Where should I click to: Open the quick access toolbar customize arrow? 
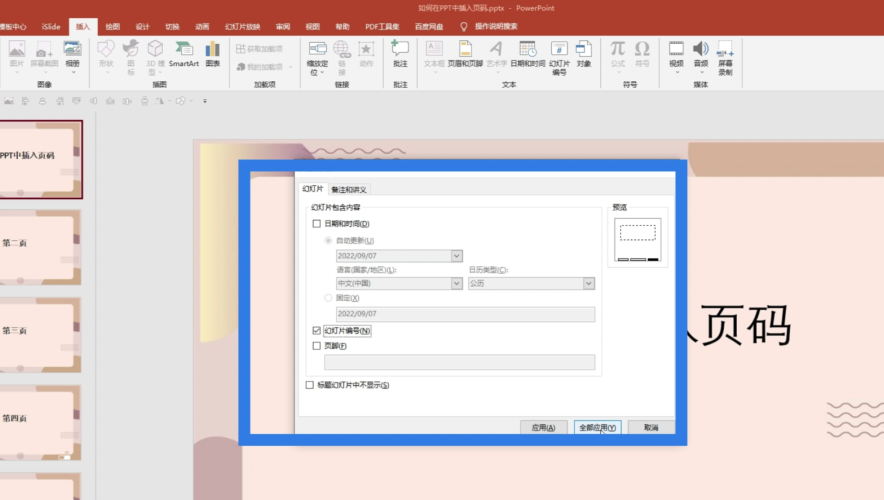coord(205,101)
